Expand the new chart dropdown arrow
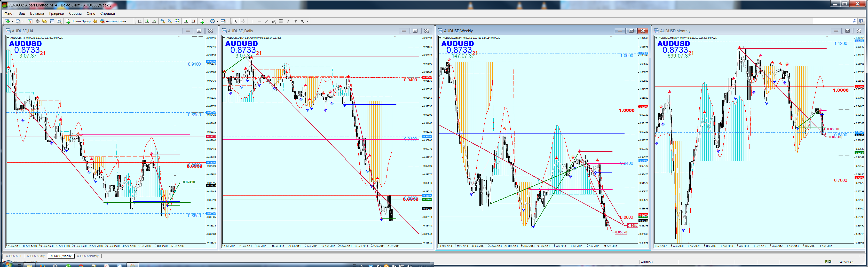This screenshot has width=868, height=267. pos(12,21)
